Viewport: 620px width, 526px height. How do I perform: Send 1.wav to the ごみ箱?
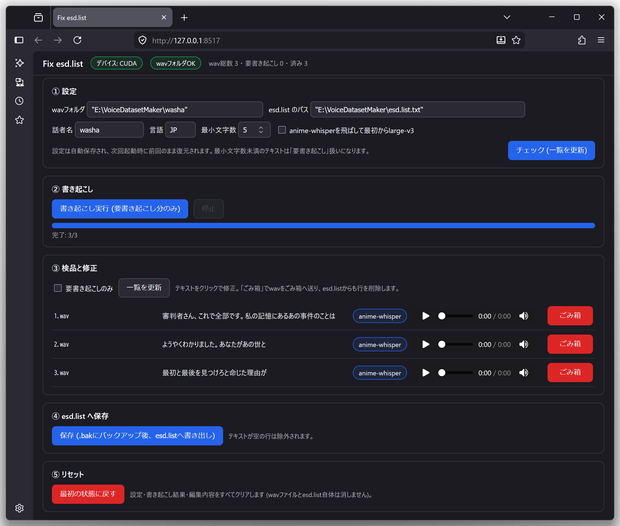[x=570, y=316]
